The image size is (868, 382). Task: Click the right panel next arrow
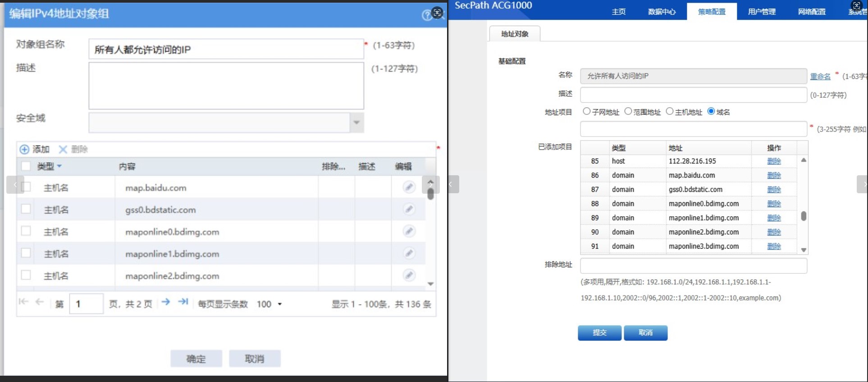[x=863, y=184]
